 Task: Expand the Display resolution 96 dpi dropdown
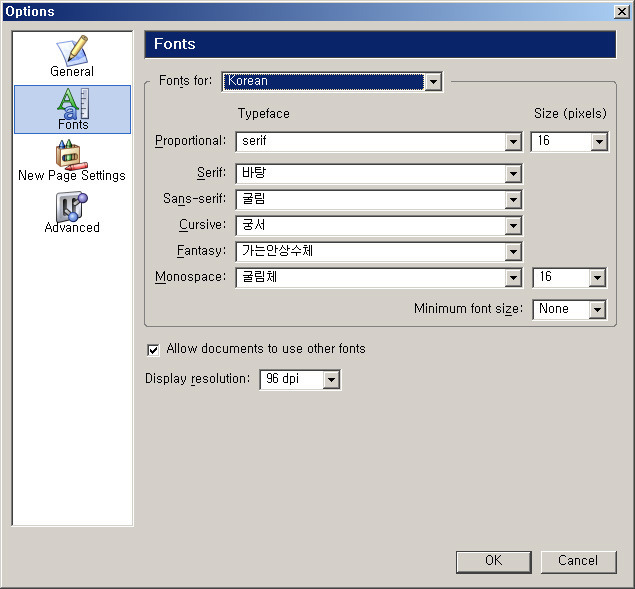[x=300, y=380]
